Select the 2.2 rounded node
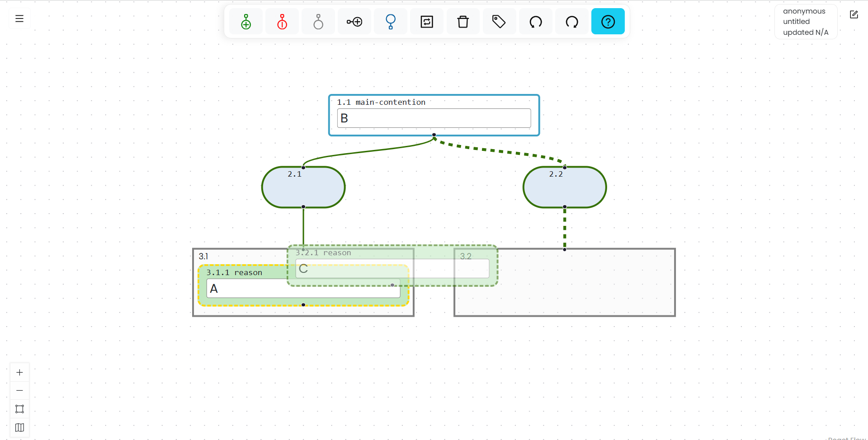This screenshot has height=440, width=868. 565,187
